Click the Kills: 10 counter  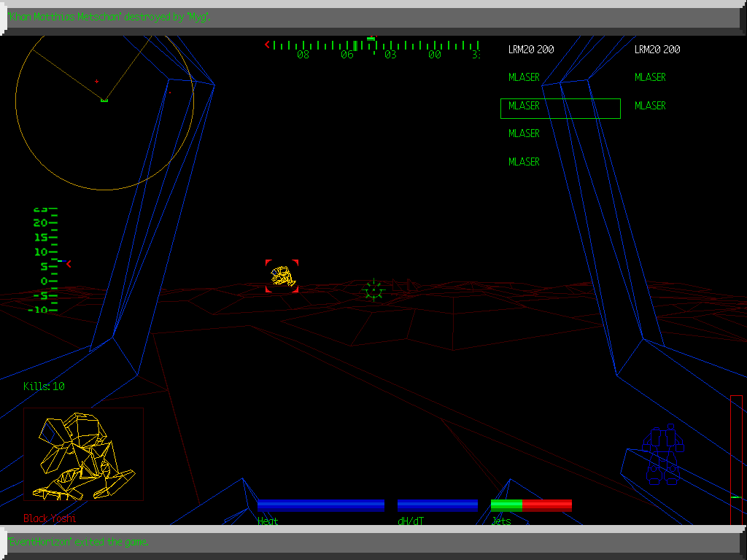(44, 386)
